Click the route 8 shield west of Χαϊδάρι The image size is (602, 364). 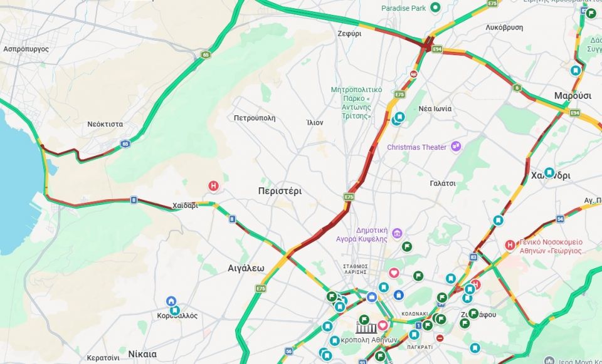click(x=134, y=199)
